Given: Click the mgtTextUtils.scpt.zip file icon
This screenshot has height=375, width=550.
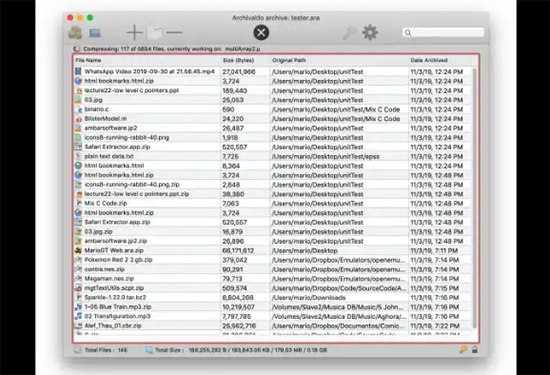Looking at the screenshot, I should (78, 288).
